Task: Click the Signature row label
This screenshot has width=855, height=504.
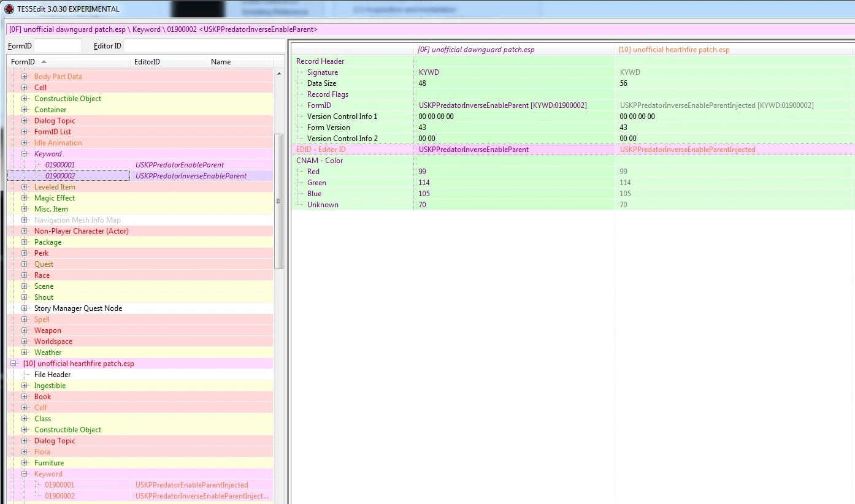Action: coord(323,72)
